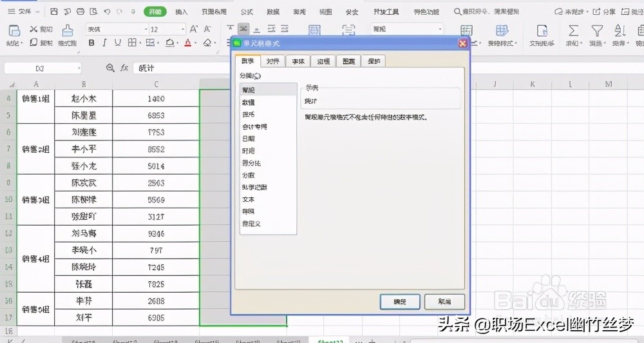The image size is (644, 343).
Task: Click the Conditional Formatting icon
Action: coord(466,30)
